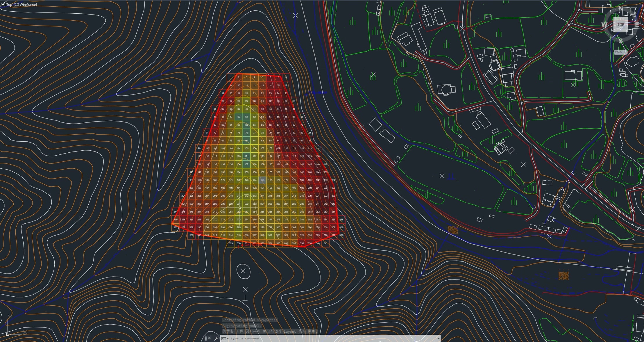Click the TOP face of ViewCube
Screen dimensions: 644x342
coord(621,24)
